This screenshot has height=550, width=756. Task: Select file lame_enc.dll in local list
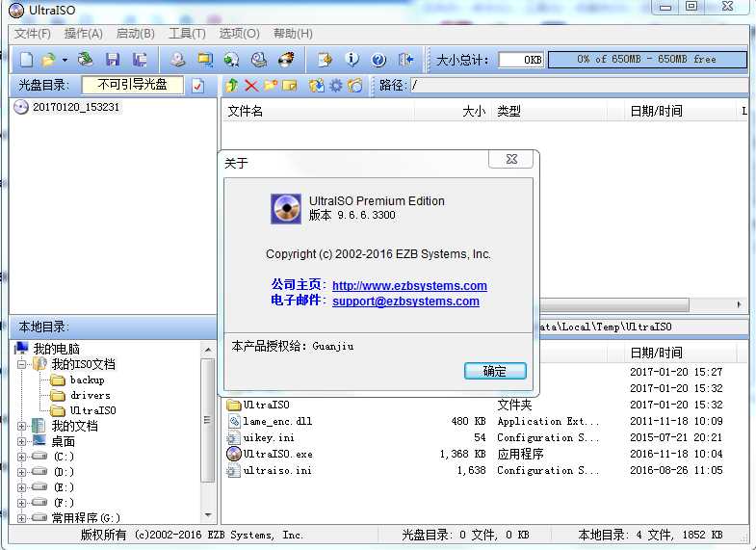(x=277, y=421)
